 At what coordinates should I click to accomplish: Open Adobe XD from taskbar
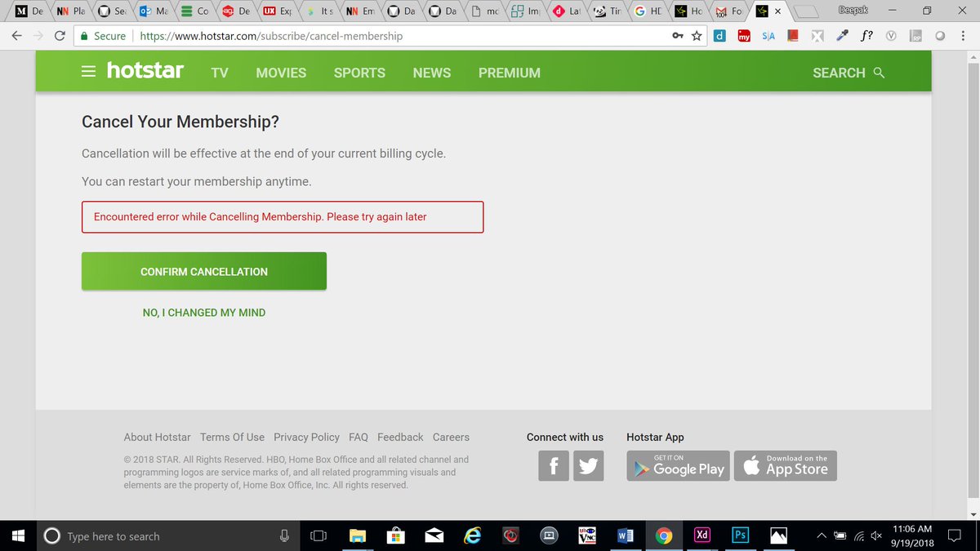tap(702, 535)
